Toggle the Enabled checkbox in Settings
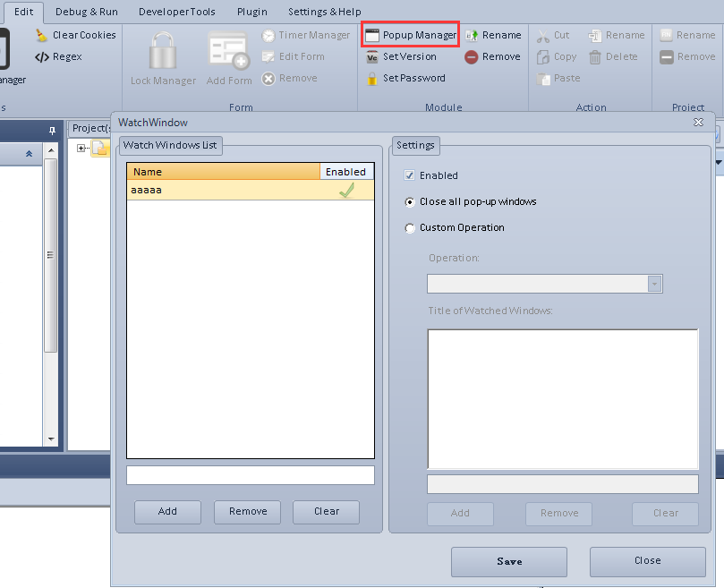This screenshot has width=724, height=588. (x=410, y=175)
